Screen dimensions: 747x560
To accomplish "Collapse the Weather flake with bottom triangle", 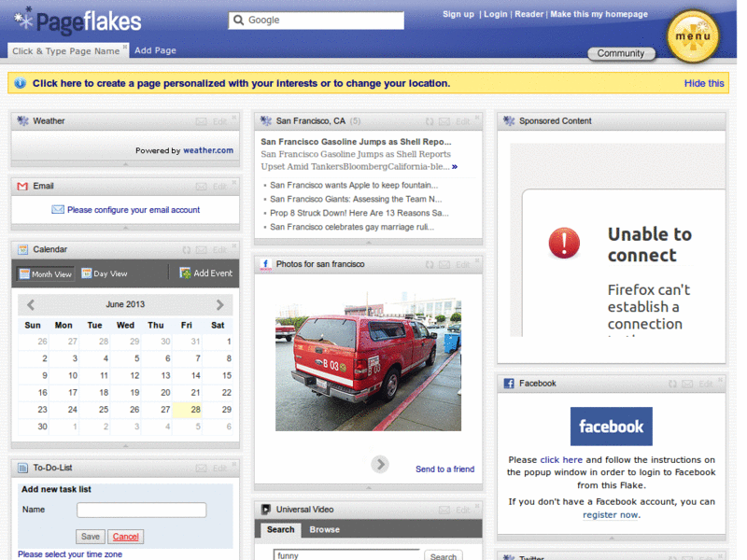I will click(125, 164).
